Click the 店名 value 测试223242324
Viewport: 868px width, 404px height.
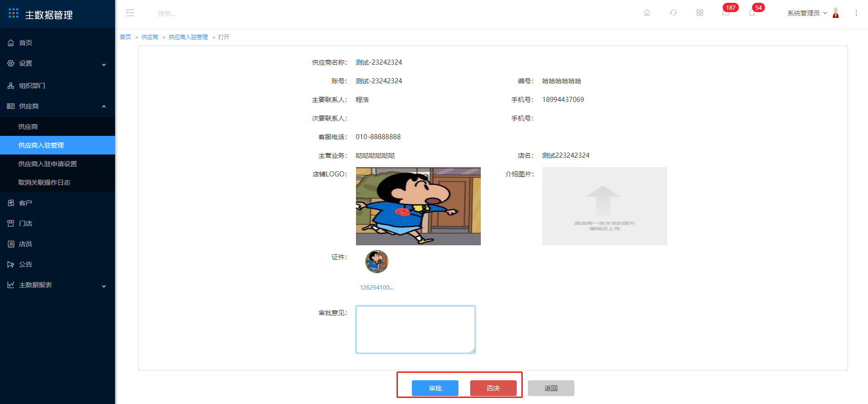(566, 155)
